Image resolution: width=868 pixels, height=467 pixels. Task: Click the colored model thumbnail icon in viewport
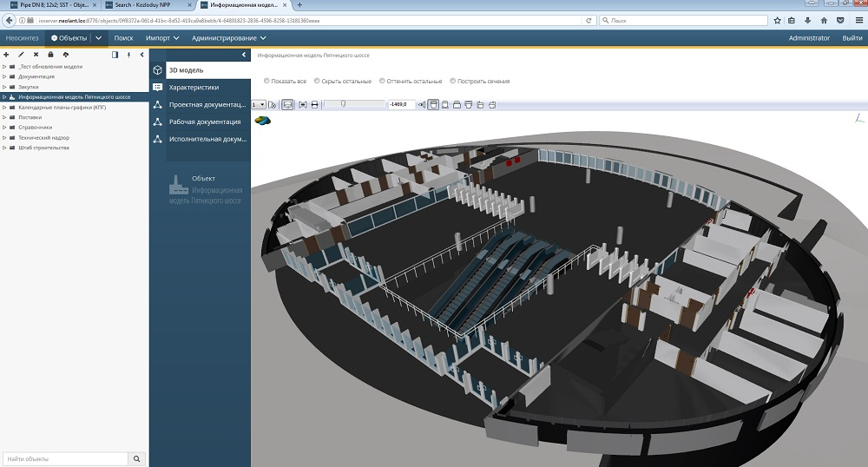coord(262,120)
